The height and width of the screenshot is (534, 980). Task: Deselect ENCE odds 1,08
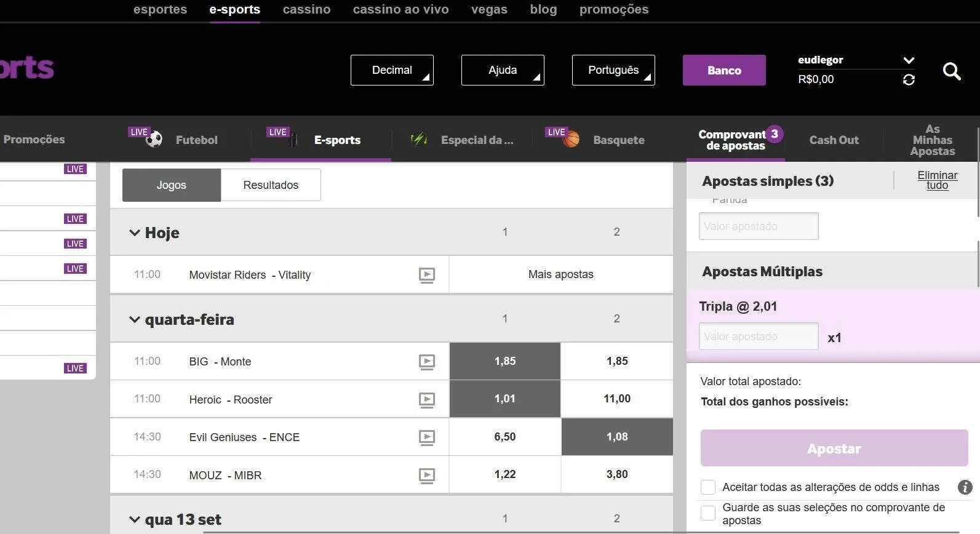617,437
